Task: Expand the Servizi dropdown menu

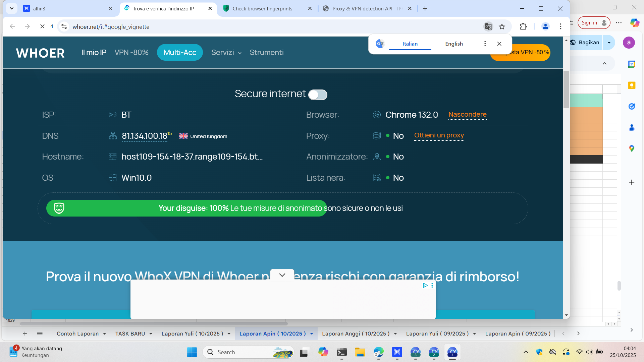Action: tap(226, 53)
